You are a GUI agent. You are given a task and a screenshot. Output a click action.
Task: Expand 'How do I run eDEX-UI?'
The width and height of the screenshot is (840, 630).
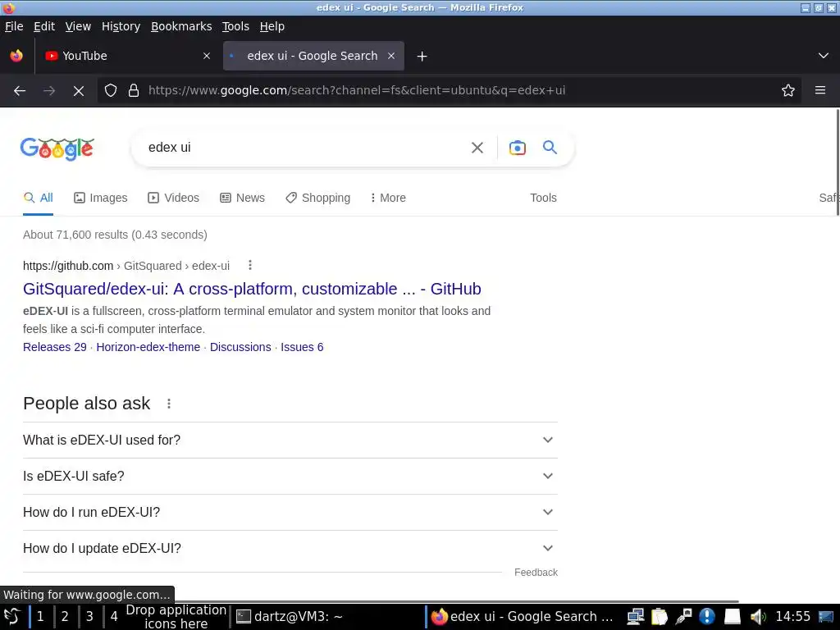[290, 512]
